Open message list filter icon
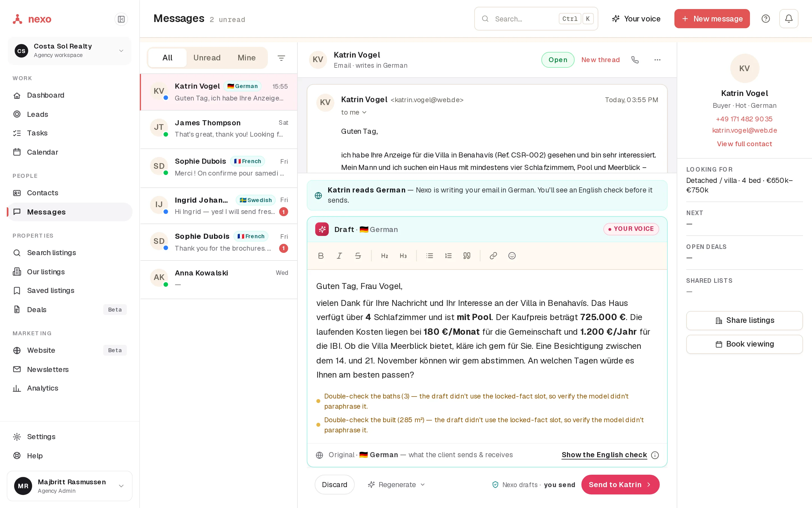This screenshot has width=812, height=508. 281,58
